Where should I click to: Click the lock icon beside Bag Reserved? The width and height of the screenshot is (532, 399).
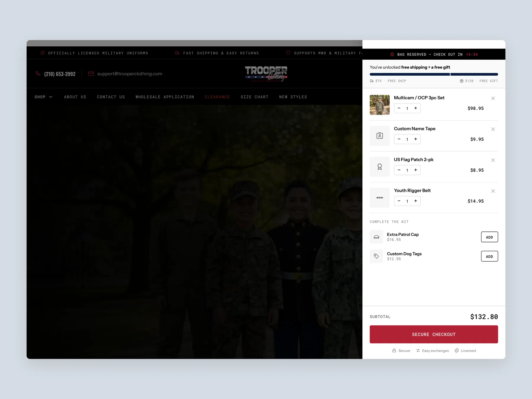pos(392,54)
